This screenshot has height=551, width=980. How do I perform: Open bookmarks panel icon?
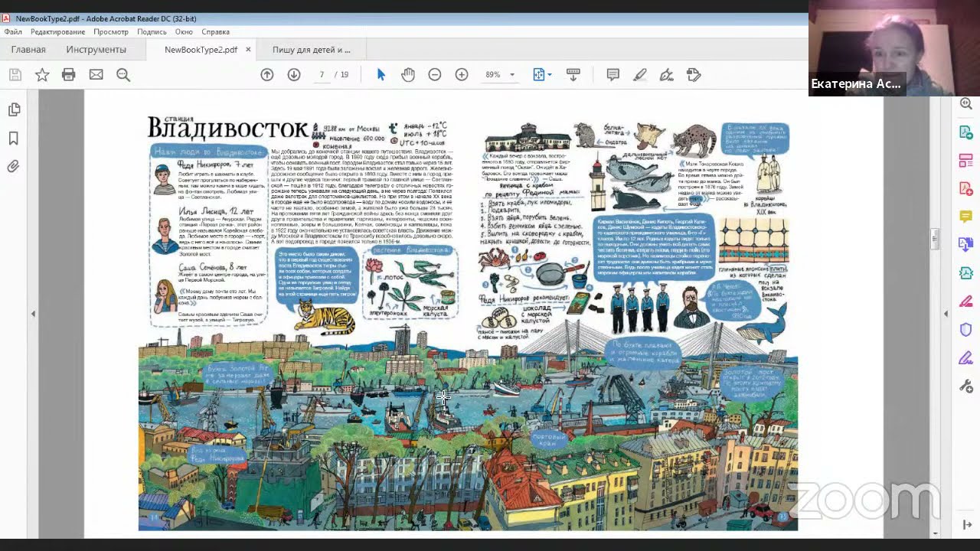(x=14, y=139)
